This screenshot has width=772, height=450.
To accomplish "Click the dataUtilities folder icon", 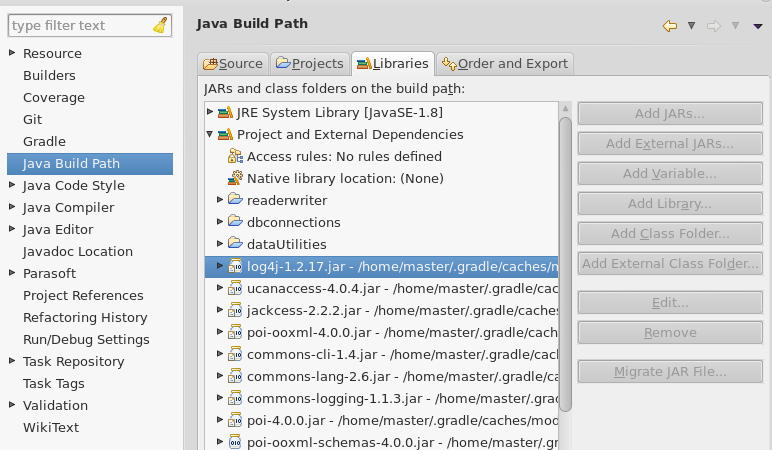I will click(x=235, y=243).
